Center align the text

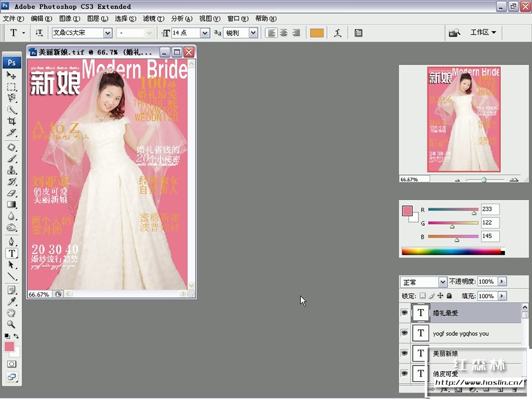click(x=284, y=33)
